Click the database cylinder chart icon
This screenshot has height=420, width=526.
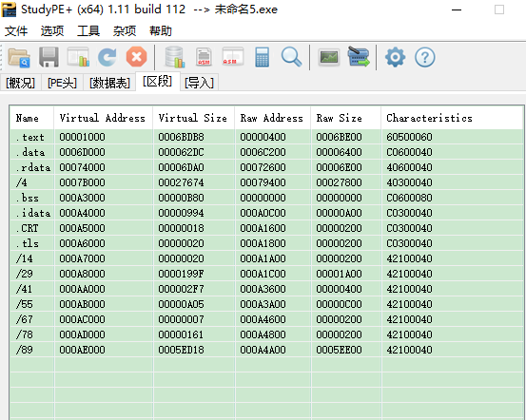(175, 57)
